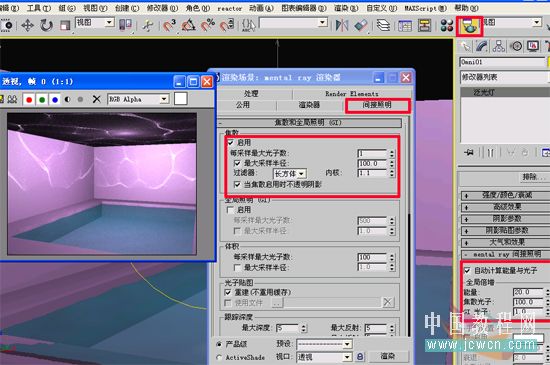The height and width of the screenshot is (365, 550).
Task: Expand the 大气和效果 rollout
Action: tap(505, 242)
